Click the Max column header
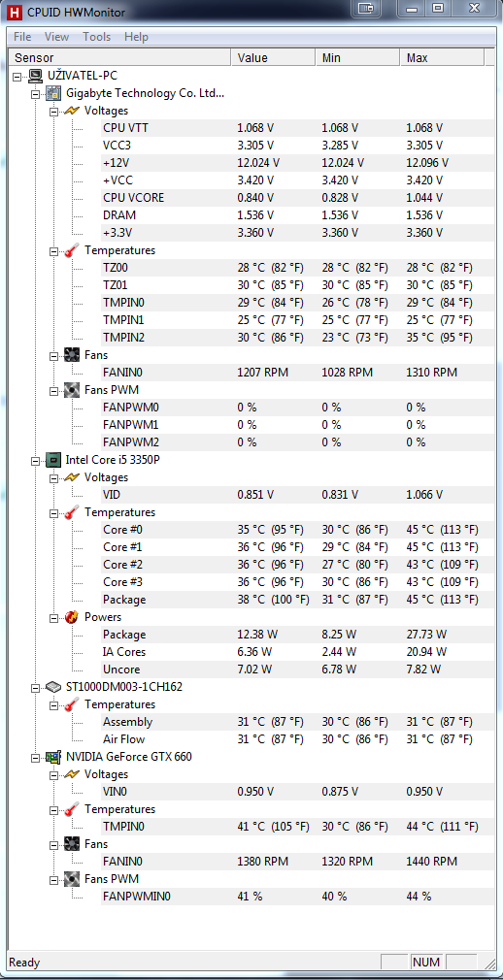This screenshot has width=503, height=980. coord(443,58)
